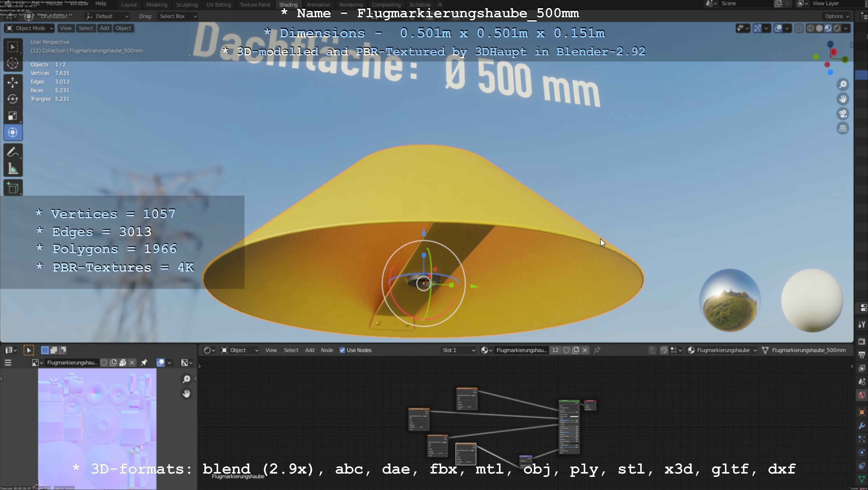Viewport: 868px width, 490px height.
Task: Choose the Move tool in the toolbar
Action: click(13, 83)
